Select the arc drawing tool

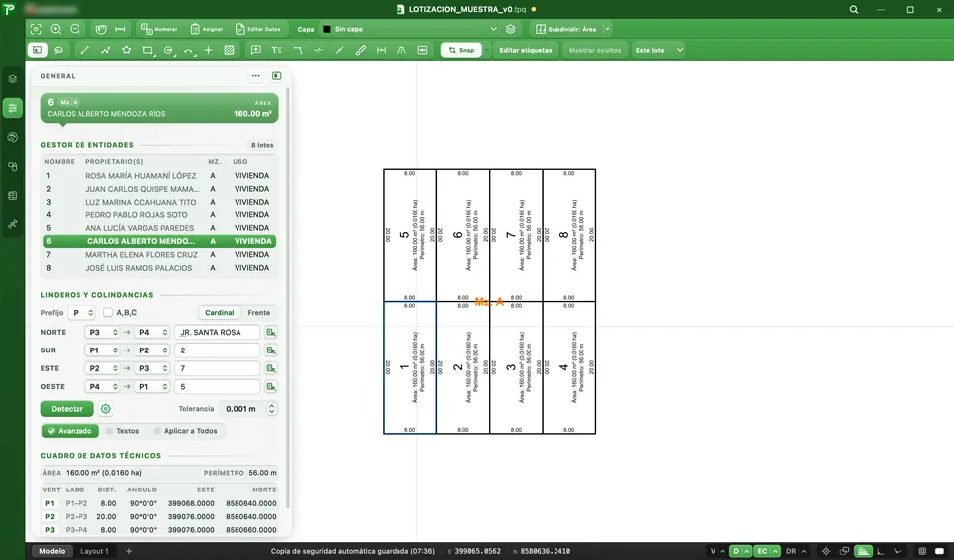click(x=189, y=50)
